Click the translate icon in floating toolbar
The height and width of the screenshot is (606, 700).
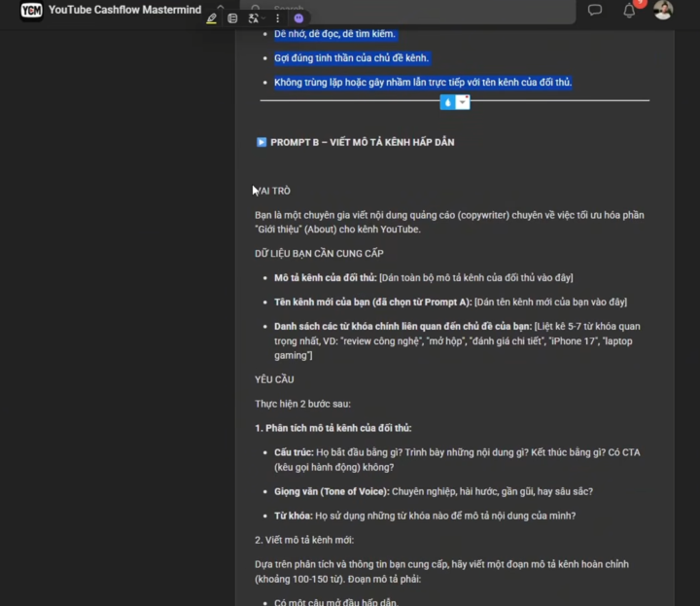click(253, 18)
